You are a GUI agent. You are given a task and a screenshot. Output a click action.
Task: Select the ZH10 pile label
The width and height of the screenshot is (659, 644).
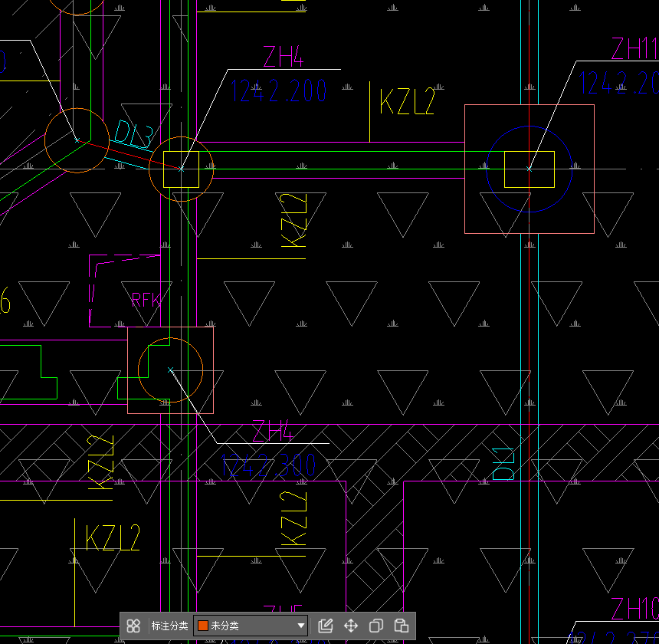(x=634, y=608)
